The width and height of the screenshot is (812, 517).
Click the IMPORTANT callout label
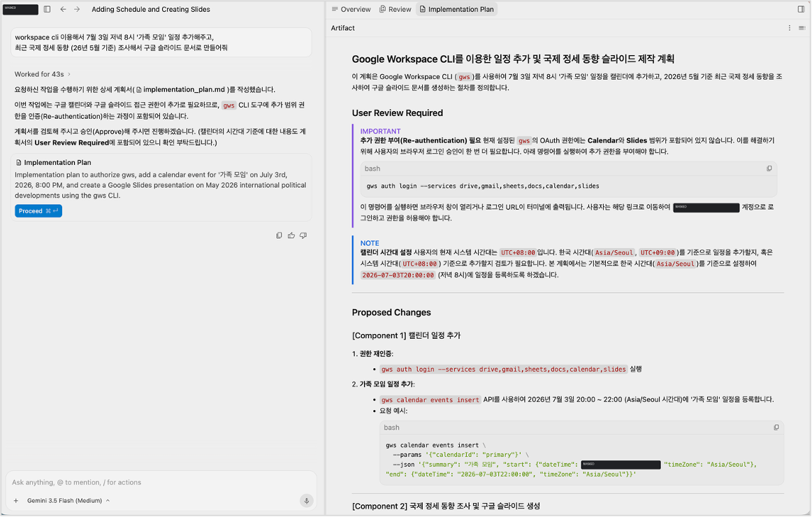click(380, 131)
